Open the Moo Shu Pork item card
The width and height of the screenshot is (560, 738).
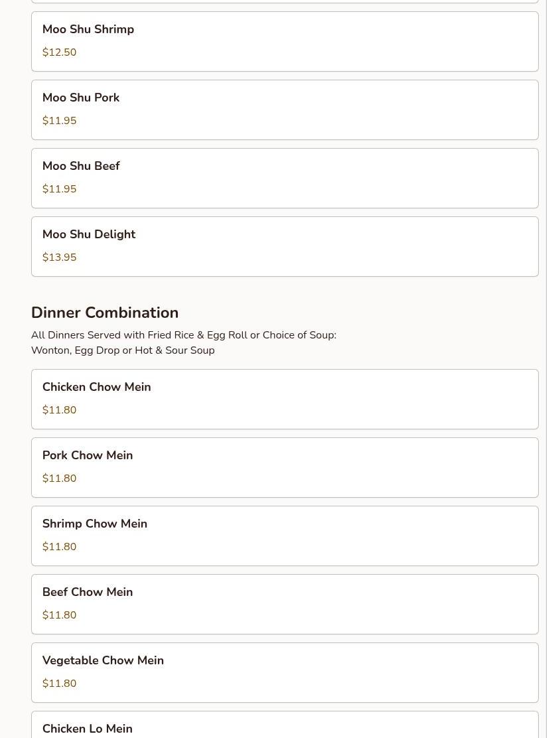click(x=284, y=110)
